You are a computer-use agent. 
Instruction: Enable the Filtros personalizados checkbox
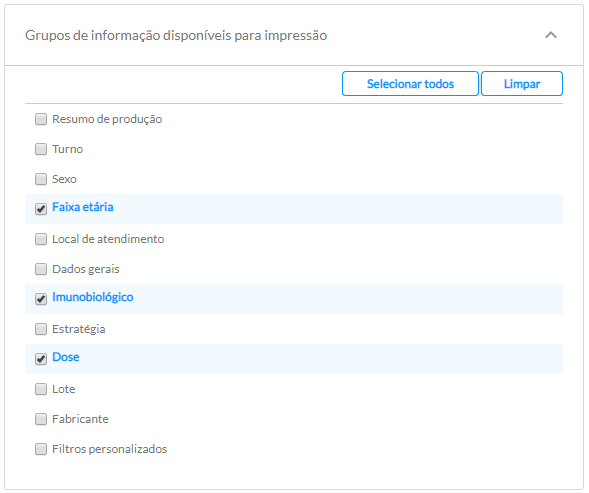point(41,449)
